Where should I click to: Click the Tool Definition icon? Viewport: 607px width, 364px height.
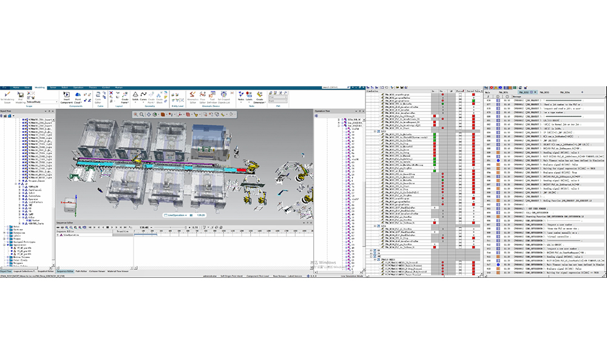pos(212,96)
